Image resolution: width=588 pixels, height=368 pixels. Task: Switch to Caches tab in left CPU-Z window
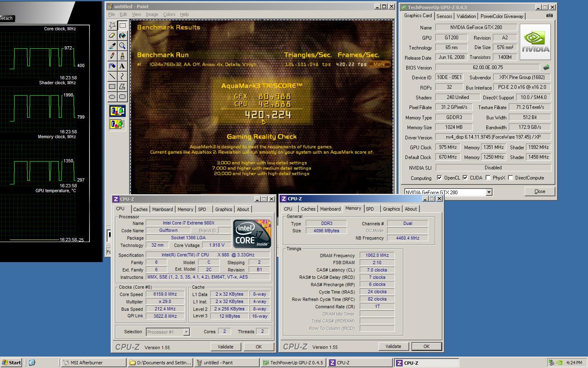[x=140, y=209]
